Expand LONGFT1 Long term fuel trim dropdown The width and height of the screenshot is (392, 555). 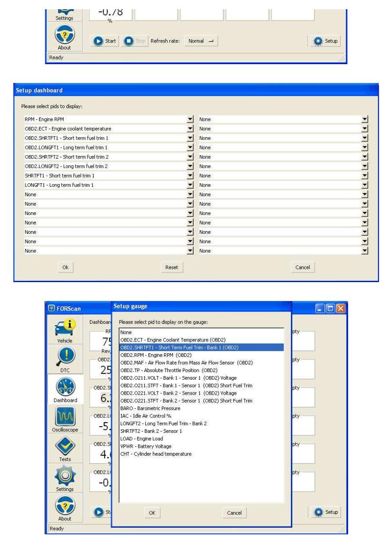click(190, 185)
